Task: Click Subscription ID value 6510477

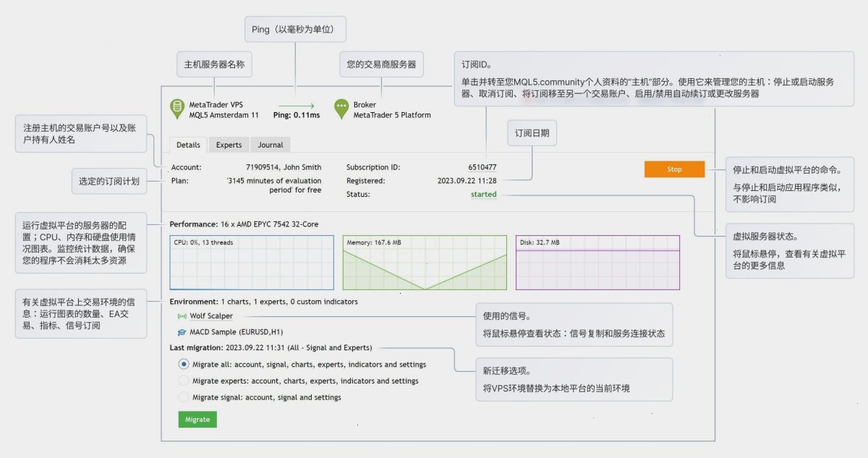Action: pyautogui.click(x=482, y=167)
